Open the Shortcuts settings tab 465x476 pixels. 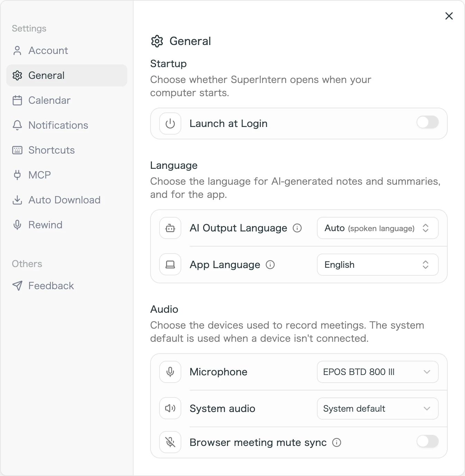pos(67,150)
